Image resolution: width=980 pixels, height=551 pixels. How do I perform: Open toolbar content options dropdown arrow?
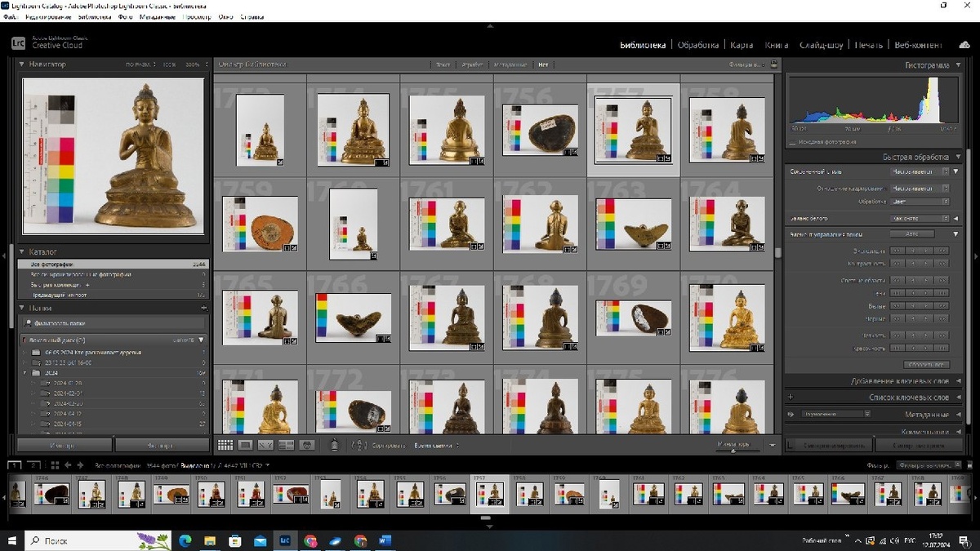pyautogui.click(x=773, y=445)
